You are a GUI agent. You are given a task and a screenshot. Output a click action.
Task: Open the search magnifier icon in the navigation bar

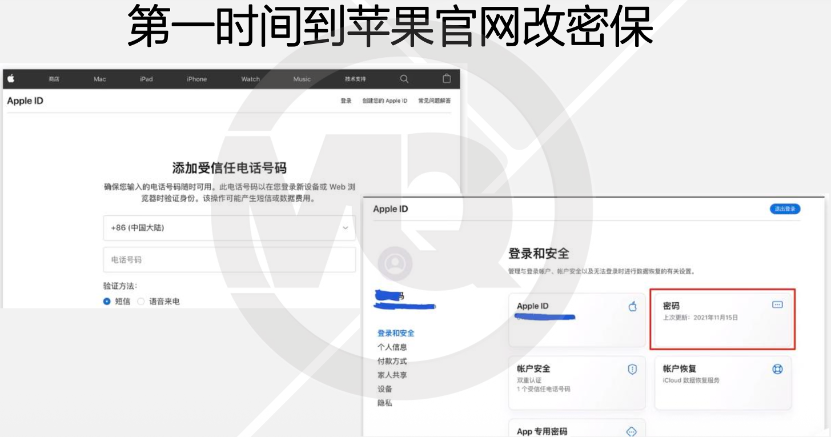(x=404, y=78)
